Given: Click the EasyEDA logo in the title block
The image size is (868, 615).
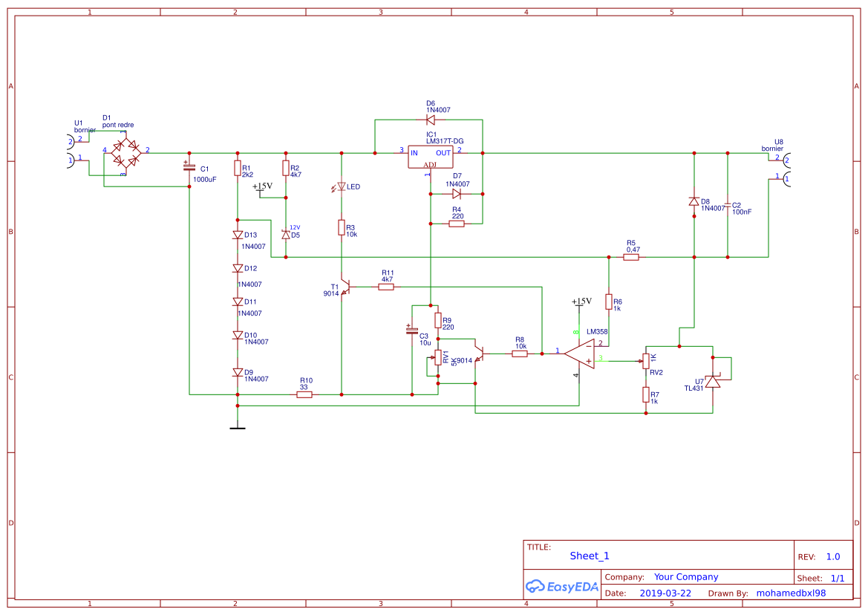Looking at the screenshot, I should tap(561, 586).
